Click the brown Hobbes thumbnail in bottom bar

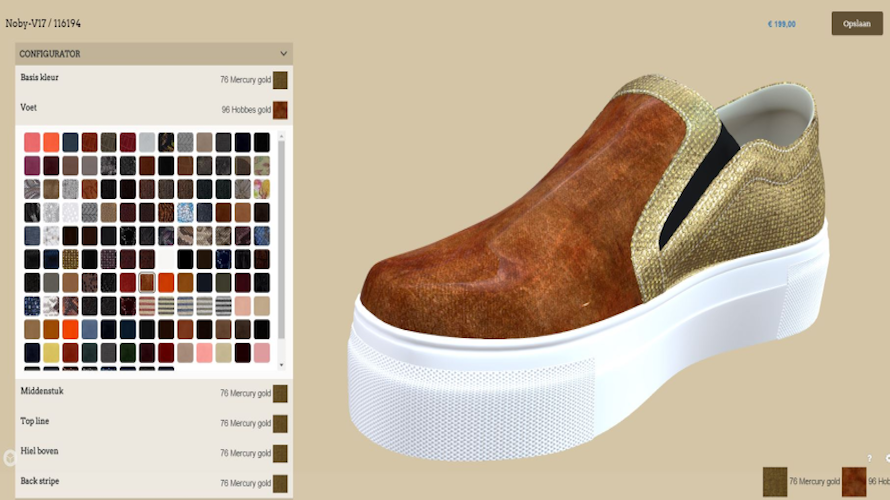point(854,482)
